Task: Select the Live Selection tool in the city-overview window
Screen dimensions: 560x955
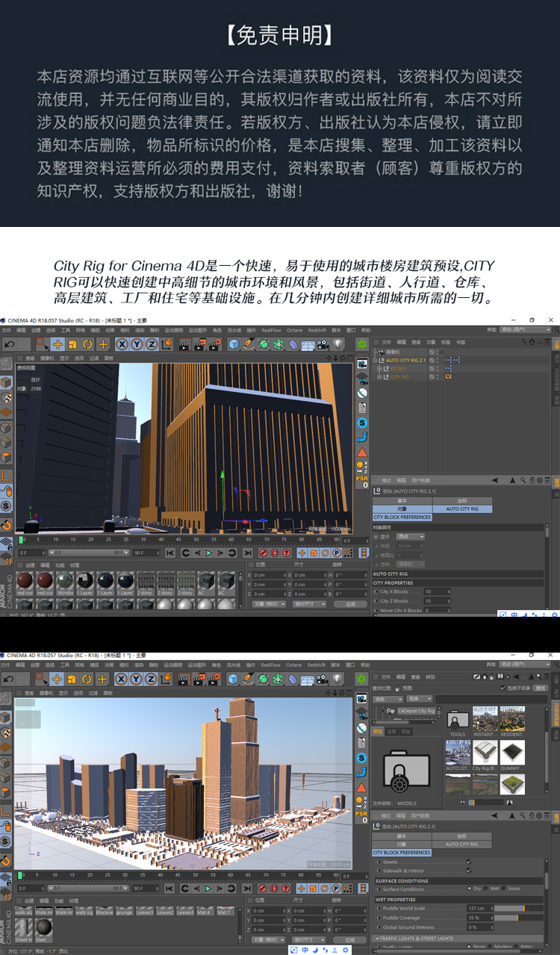Action: click(42, 679)
